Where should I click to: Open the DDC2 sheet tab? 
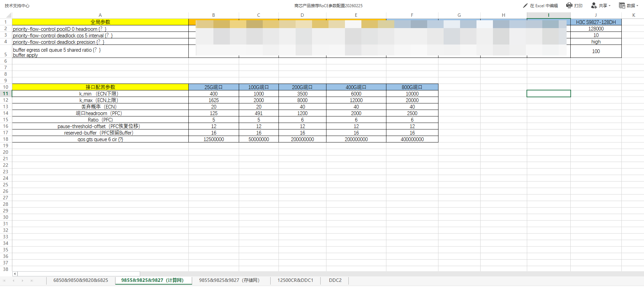tap(335, 280)
